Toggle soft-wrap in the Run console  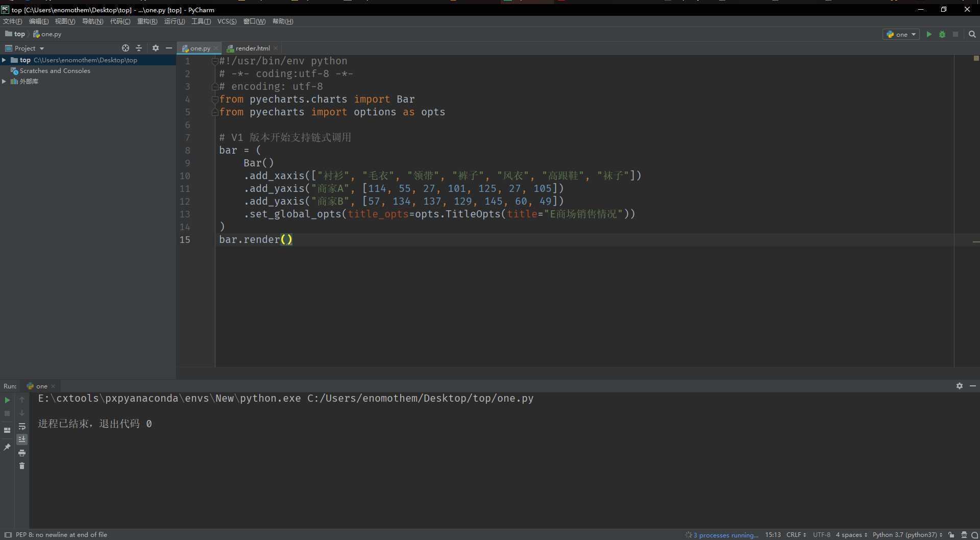click(22, 426)
